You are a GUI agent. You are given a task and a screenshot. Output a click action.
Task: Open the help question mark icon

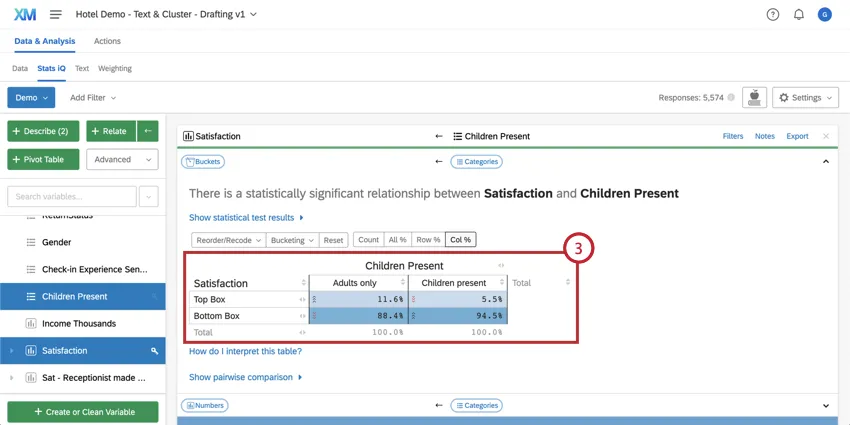click(x=773, y=15)
